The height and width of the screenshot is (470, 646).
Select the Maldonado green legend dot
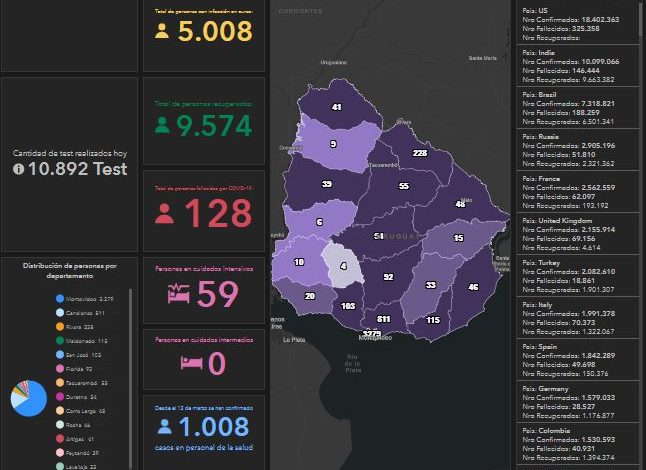(60, 340)
